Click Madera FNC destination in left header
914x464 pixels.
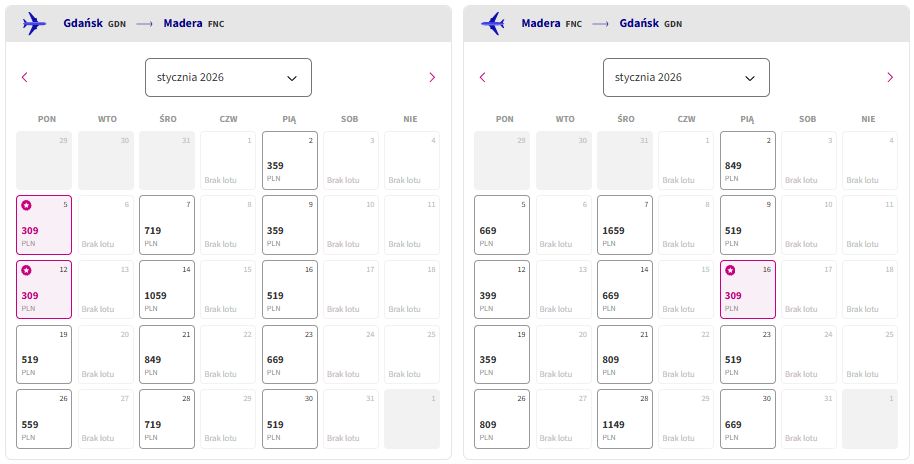(194, 23)
